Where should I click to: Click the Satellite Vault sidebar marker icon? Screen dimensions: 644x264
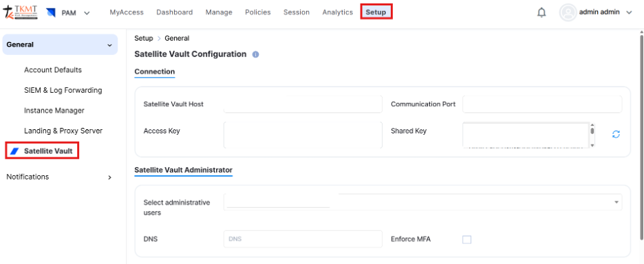point(14,151)
